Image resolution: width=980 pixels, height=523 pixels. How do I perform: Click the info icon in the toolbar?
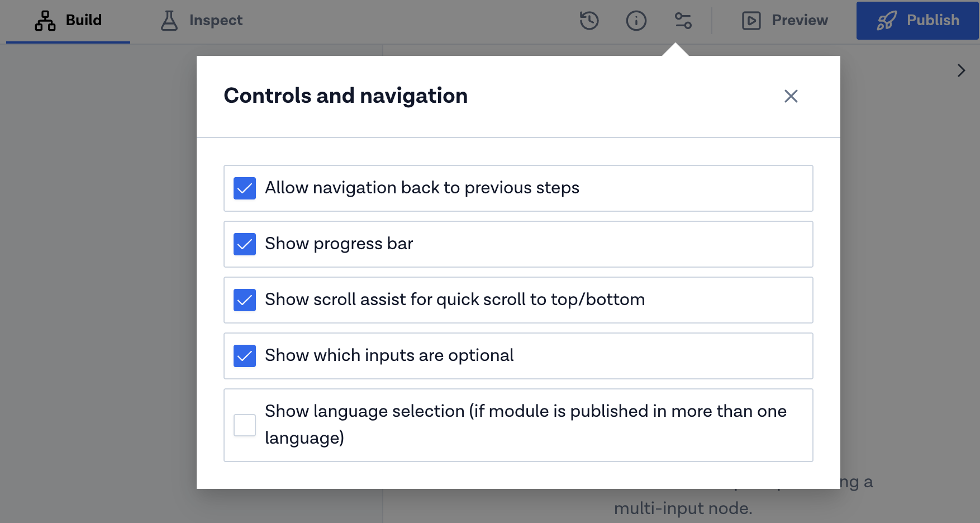pyautogui.click(x=636, y=20)
